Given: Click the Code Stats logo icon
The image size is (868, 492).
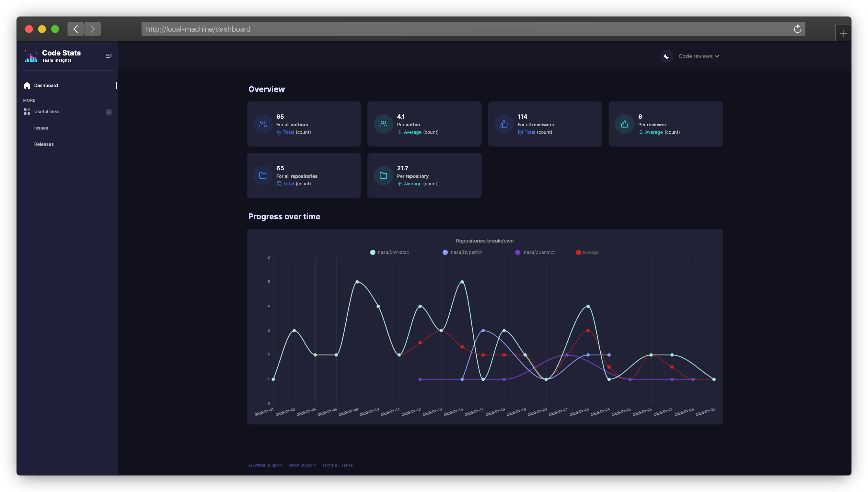Looking at the screenshot, I should coord(31,56).
